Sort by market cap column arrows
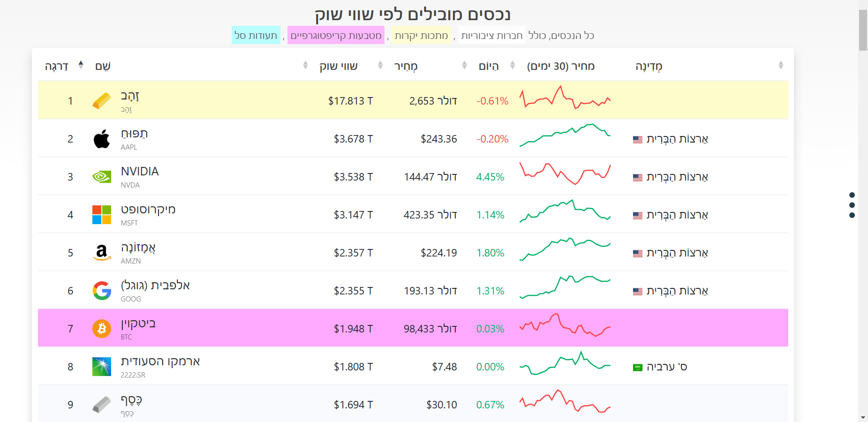Screen dimensions: 868x422 (380, 65)
